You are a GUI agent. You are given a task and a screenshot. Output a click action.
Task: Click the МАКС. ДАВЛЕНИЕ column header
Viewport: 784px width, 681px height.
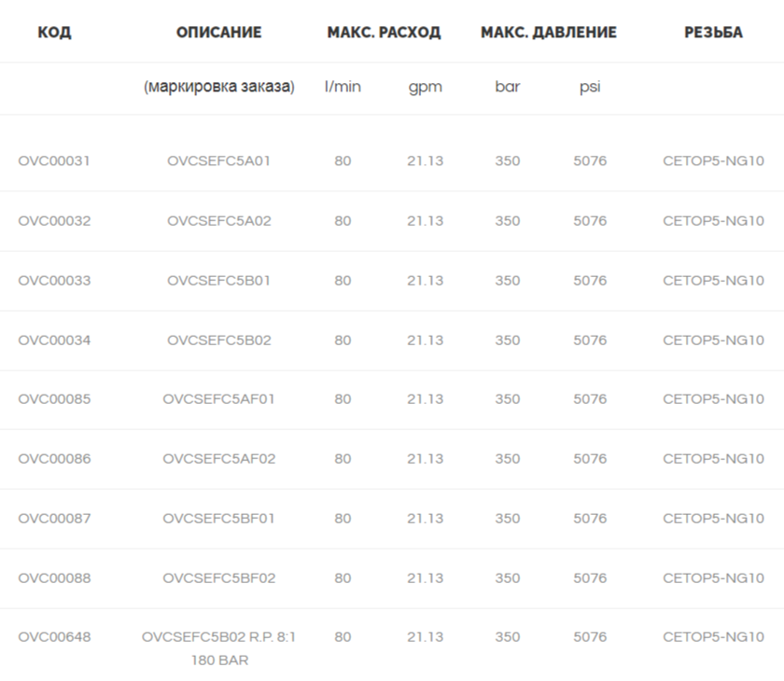pos(549,33)
